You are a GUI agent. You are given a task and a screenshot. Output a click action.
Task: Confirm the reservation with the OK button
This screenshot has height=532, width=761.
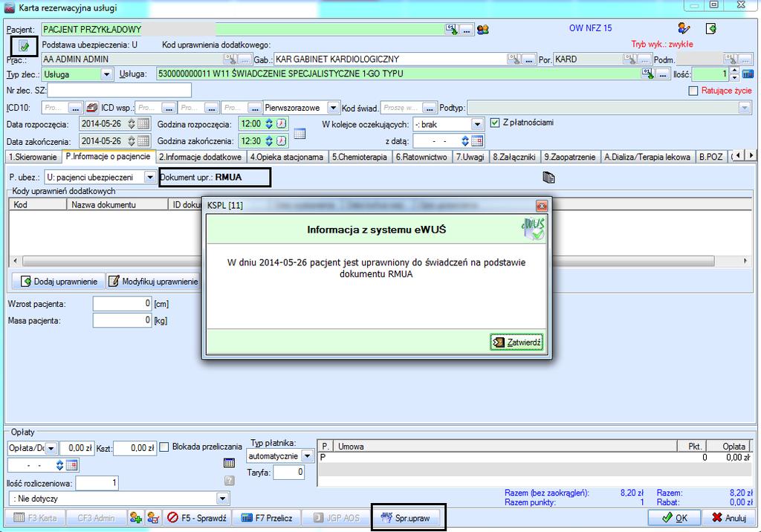[675, 518]
